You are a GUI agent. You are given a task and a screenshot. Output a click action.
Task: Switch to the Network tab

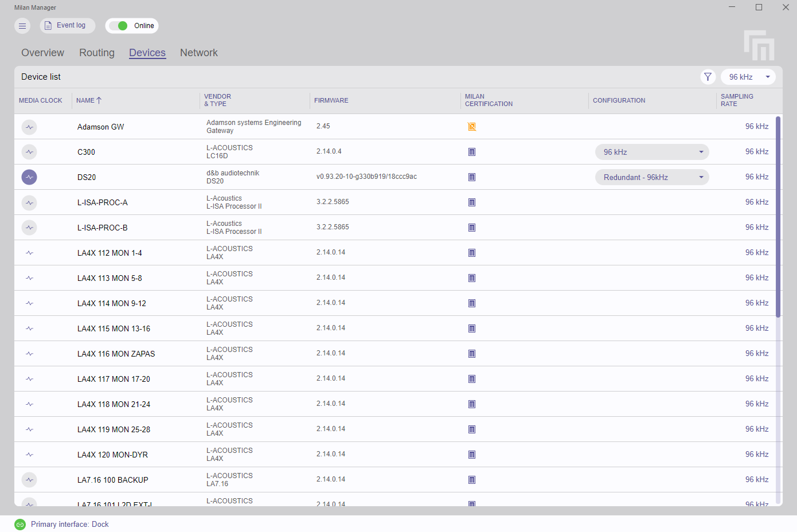(198, 53)
